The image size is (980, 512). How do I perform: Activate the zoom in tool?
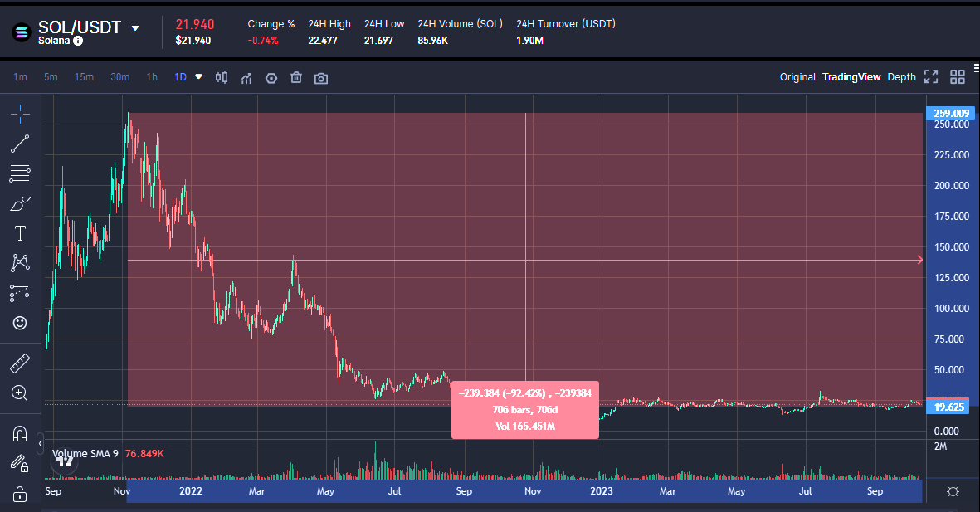(20, 393)
